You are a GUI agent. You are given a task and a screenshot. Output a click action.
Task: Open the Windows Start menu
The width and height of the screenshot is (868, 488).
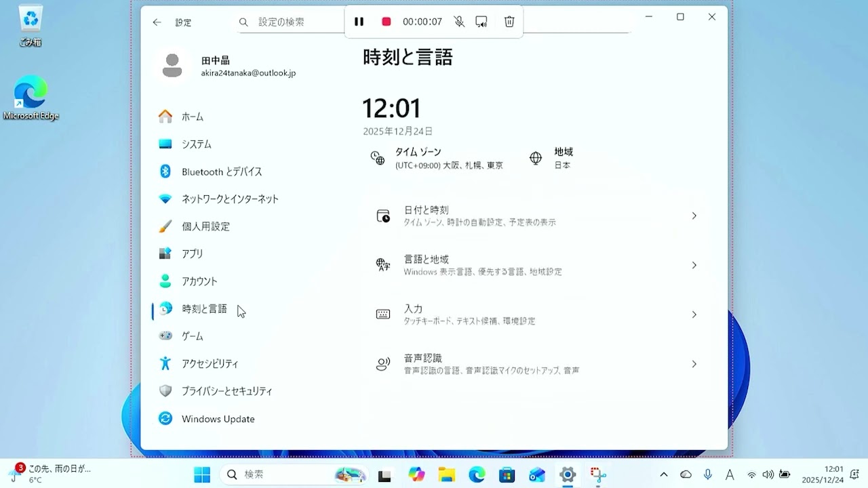pos(202,475)
